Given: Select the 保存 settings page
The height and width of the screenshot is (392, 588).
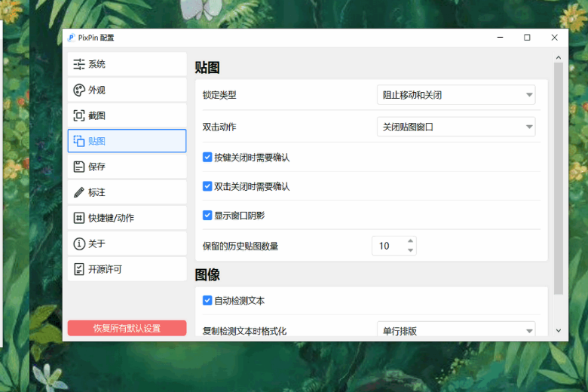Looking at the screenshot, I should (x=127, y=167).
